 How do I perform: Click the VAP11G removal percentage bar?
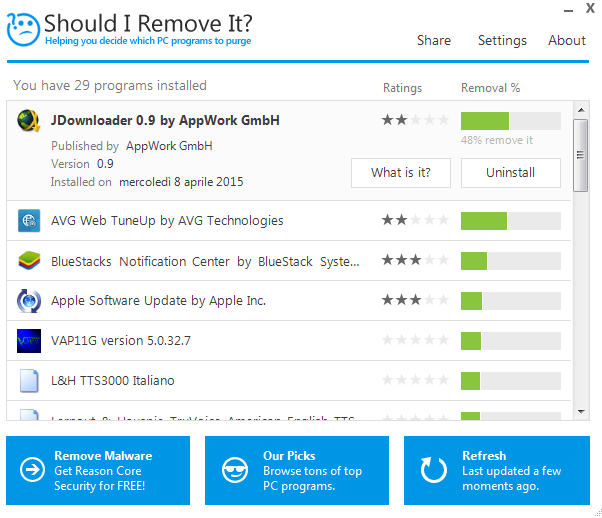[x=511, y=341]
